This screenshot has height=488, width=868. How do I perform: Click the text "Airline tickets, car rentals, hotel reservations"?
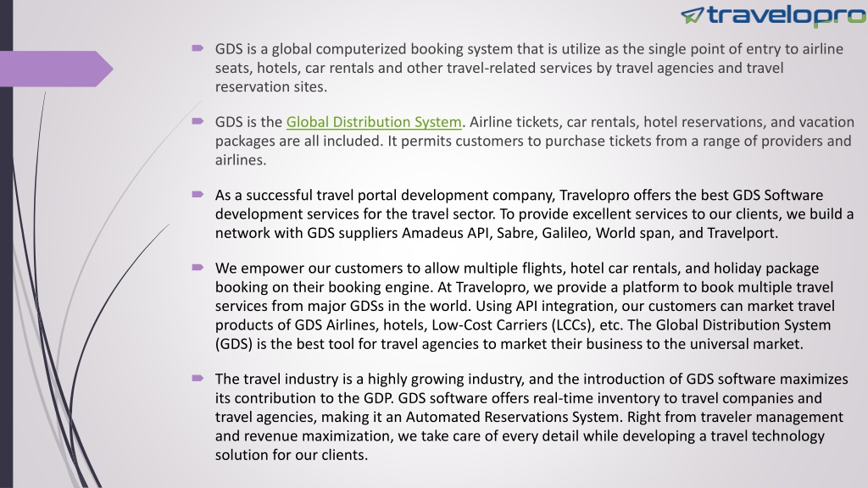point(615,122)
